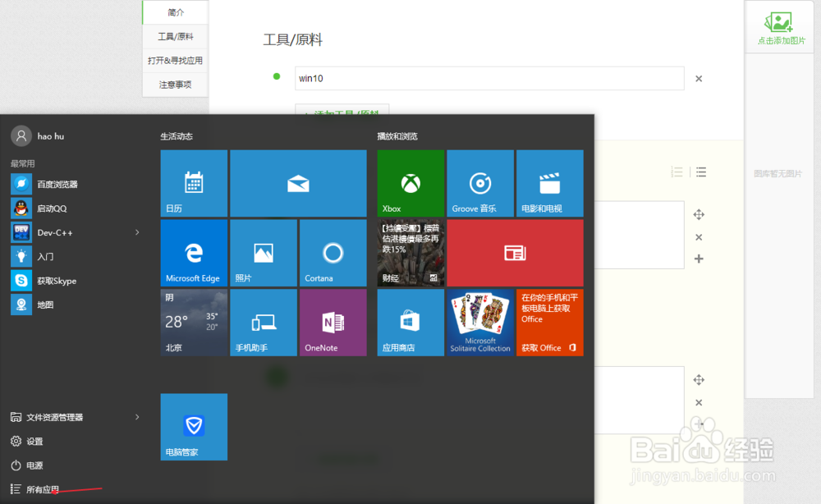Open the Cortana tile

[333, 253]
